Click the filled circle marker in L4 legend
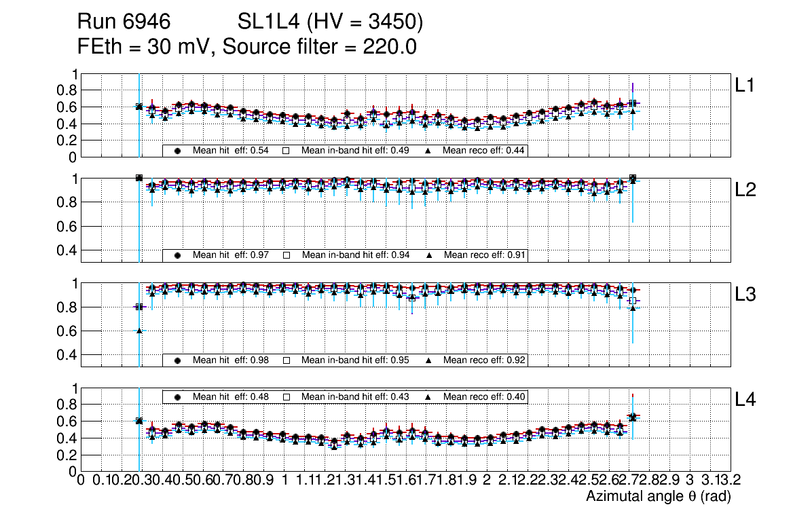Viewport: 812px width, 524px height. click(178, 396)
